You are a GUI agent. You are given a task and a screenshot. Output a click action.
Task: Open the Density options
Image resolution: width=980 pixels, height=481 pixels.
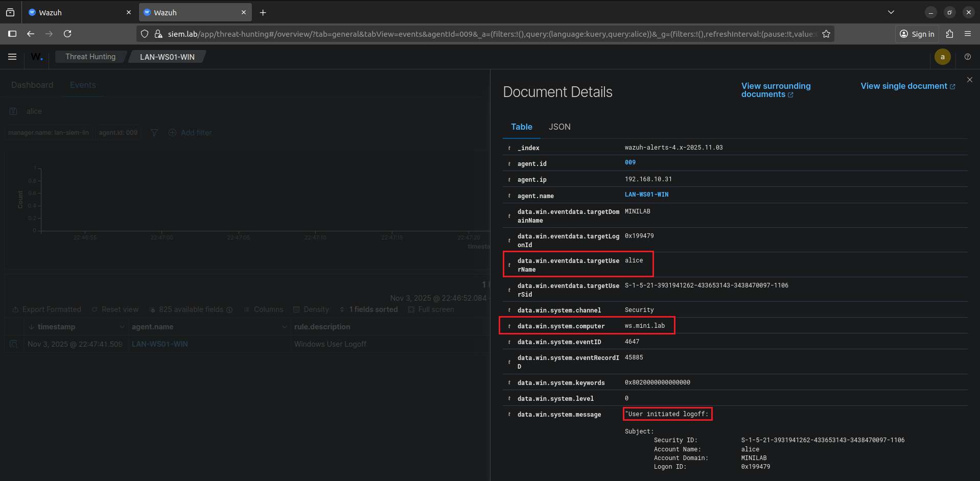click(311, 309)
